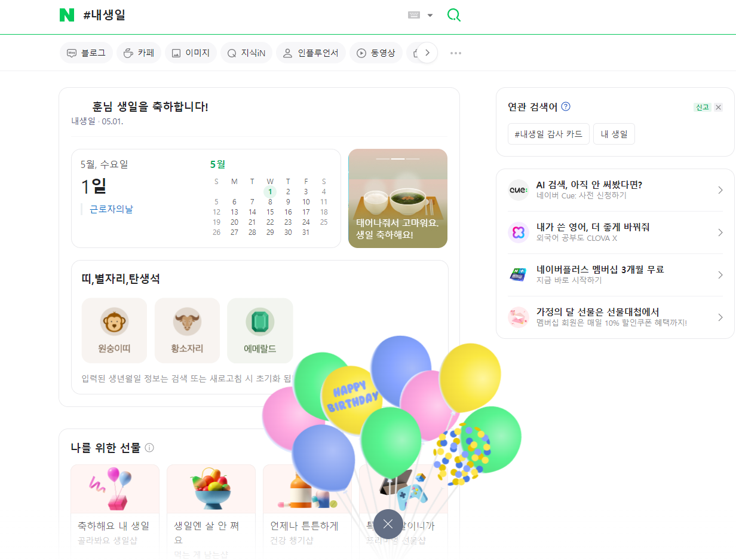
Task: Select the 블로그 search tab
Action: tap(87, 53)
